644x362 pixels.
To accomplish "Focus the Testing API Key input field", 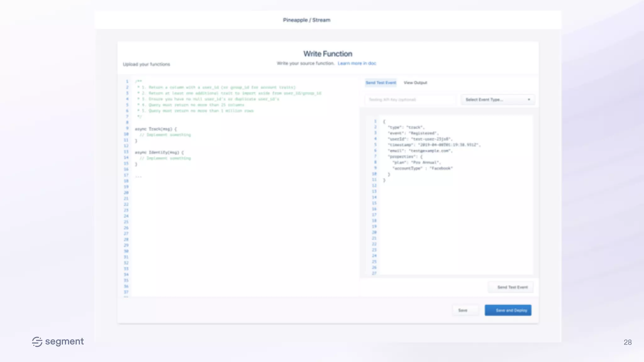I will pyautogui.click(x=409, y=100).
